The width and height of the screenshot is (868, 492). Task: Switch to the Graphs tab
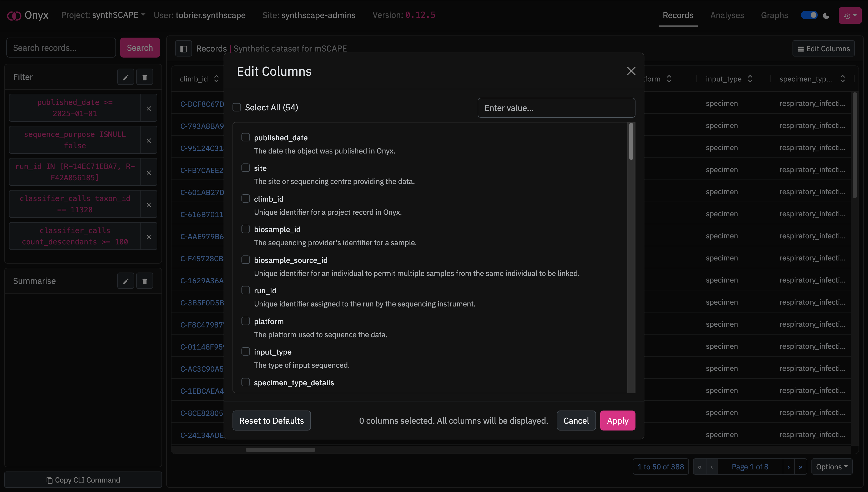point(774,16)
